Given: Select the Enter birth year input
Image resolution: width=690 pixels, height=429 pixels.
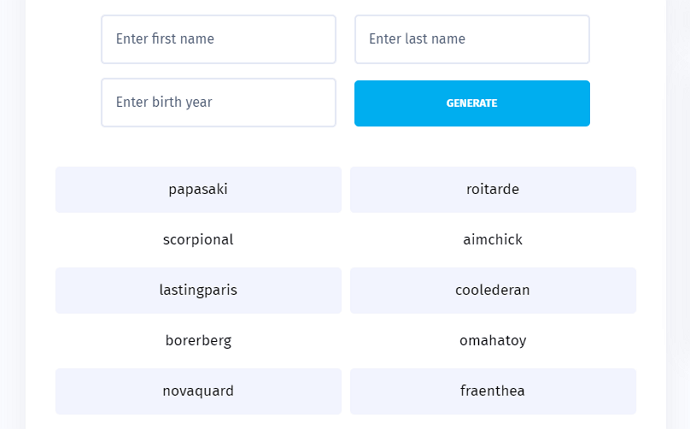Looking at the screenshot, I should point(218,103).
